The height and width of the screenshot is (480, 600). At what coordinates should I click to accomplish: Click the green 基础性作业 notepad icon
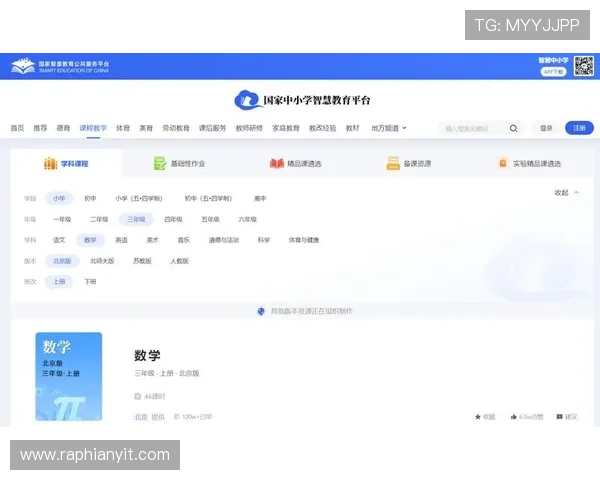(x=160, y=163)
